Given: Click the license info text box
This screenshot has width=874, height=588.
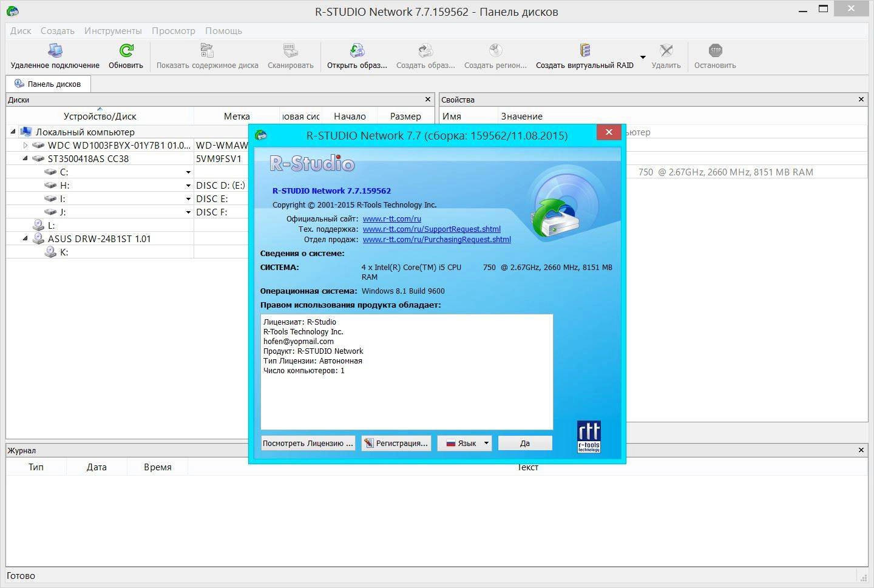Looking at the screenshot, I should click(407, 371).
